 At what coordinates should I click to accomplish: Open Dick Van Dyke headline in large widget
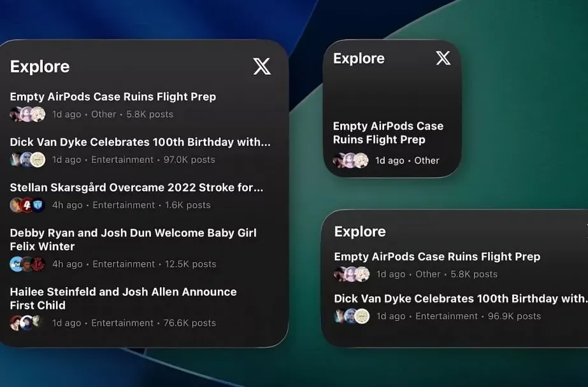coord(140,142)
